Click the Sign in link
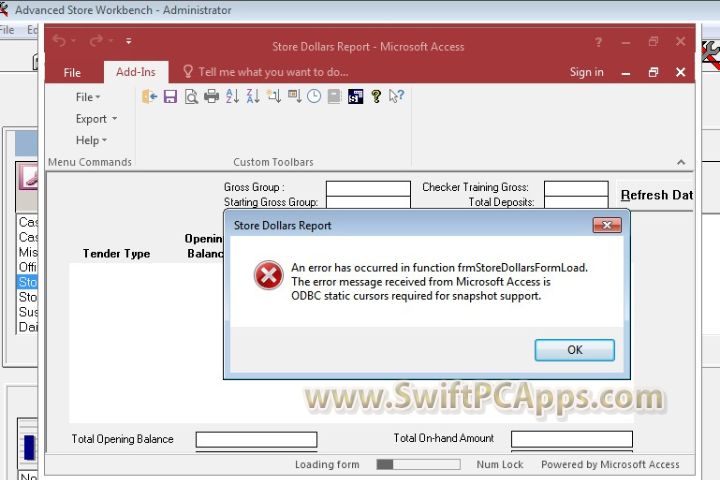720x480 pixels. point(586,72)
